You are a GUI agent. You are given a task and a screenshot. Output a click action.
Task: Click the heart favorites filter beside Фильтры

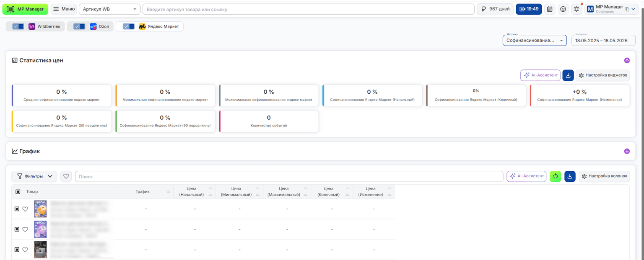click(x=66, y=177)
